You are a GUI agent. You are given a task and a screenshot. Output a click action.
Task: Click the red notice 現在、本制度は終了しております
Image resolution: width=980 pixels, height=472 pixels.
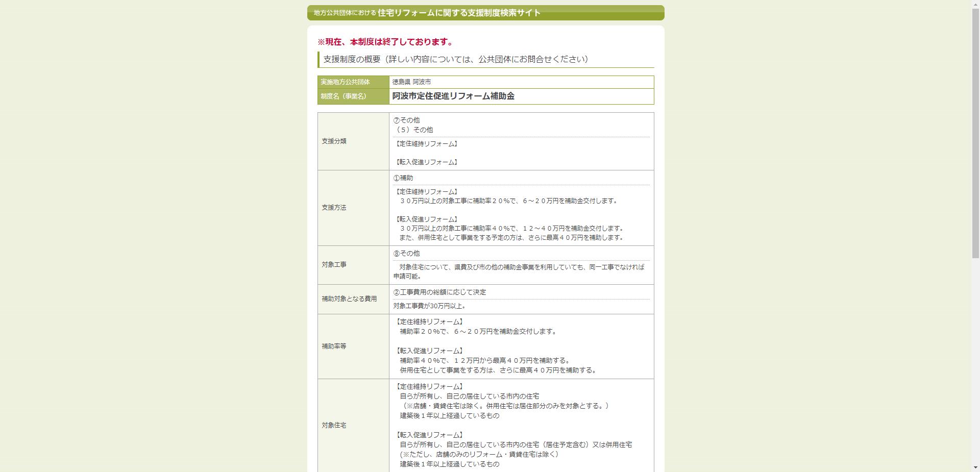coord(385,41)
